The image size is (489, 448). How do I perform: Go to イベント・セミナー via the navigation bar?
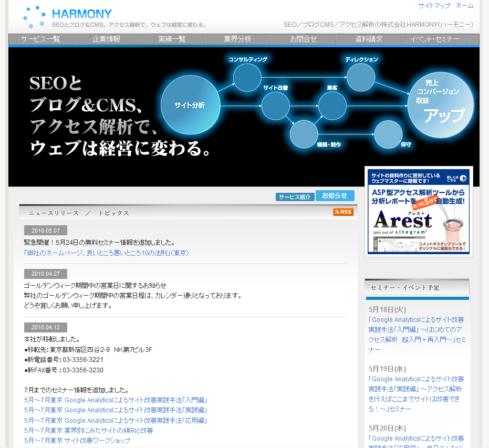click(x=435, y=39)
